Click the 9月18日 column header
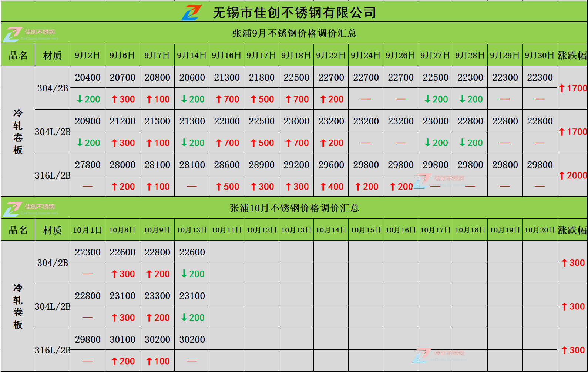Screen dimensions: 588x372 pos(296,55)
